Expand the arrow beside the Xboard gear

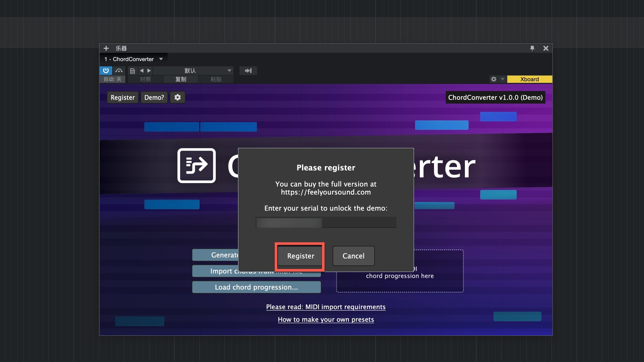point(502,79)
